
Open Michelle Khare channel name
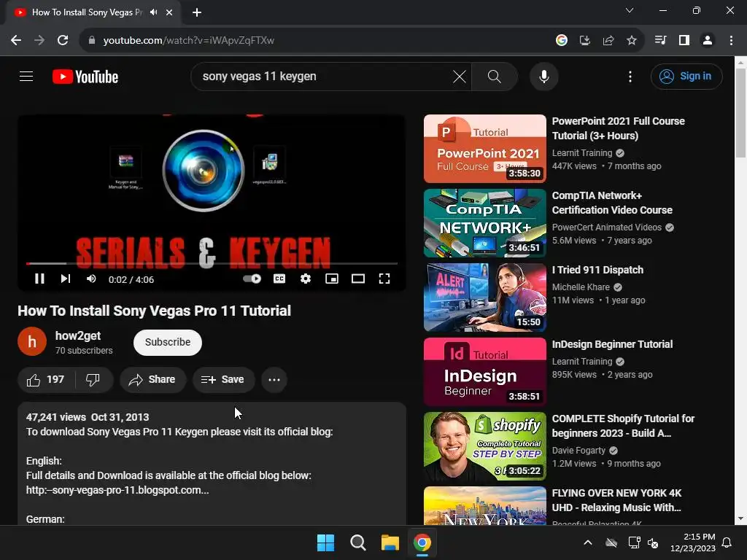point(581,287)
